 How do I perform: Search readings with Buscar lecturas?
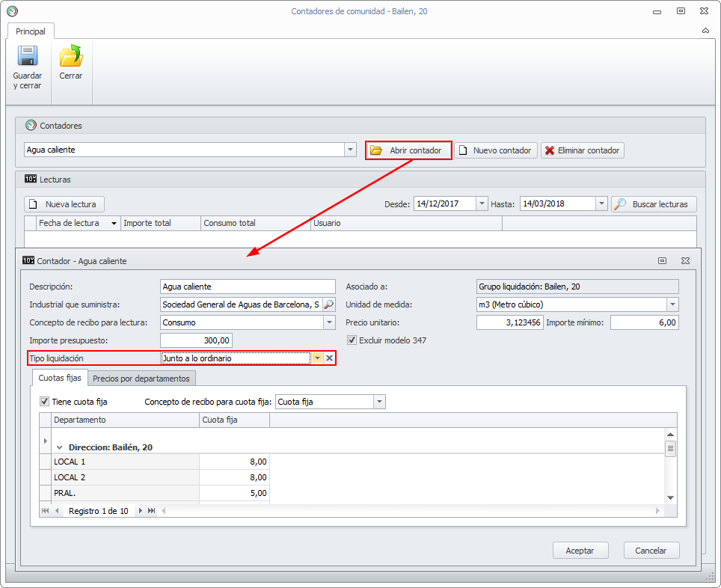[x=654, y=204]
